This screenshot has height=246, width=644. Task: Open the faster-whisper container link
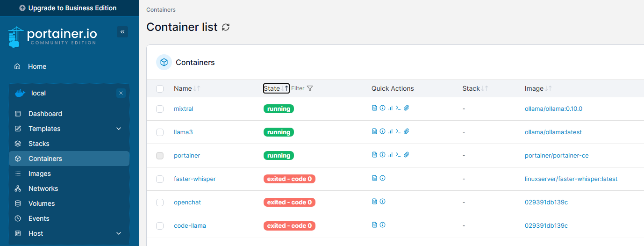(x=195, y=179)
